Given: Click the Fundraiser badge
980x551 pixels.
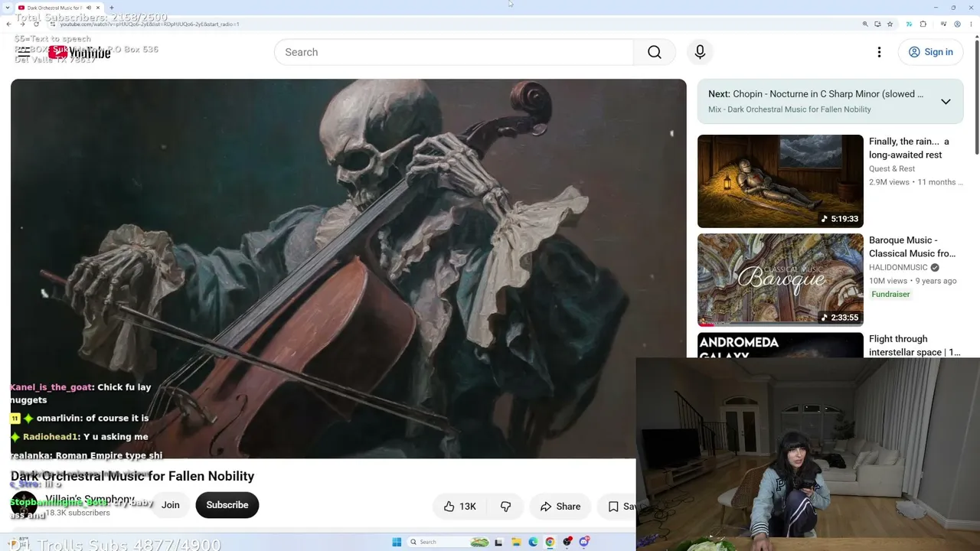Looking at the screenshot, I should click(x=890, y=294).
